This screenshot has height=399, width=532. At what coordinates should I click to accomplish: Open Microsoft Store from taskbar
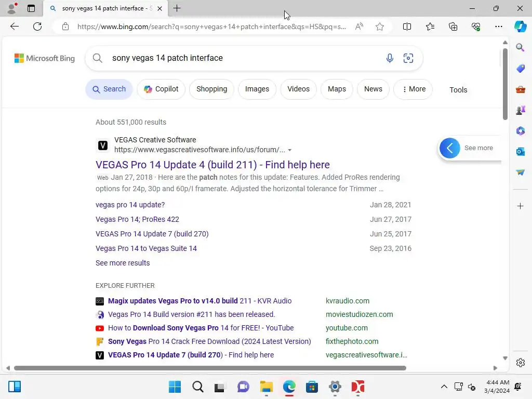(312, 387)
